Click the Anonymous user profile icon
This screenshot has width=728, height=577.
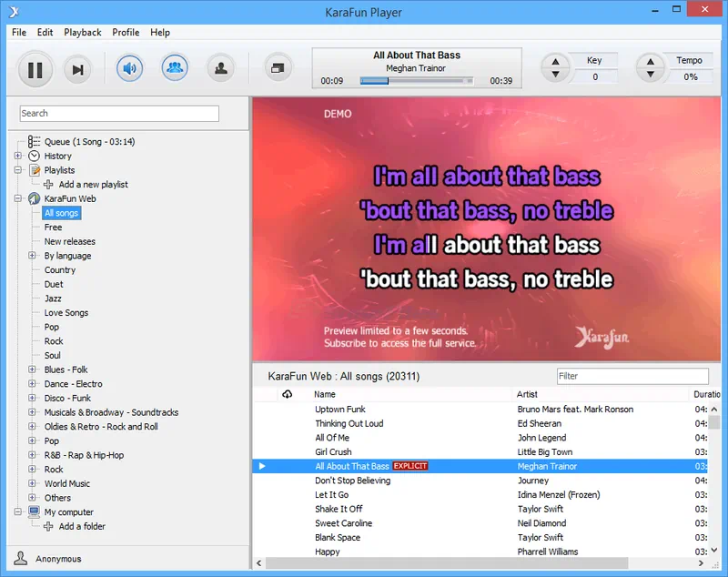tap(20, 559)
